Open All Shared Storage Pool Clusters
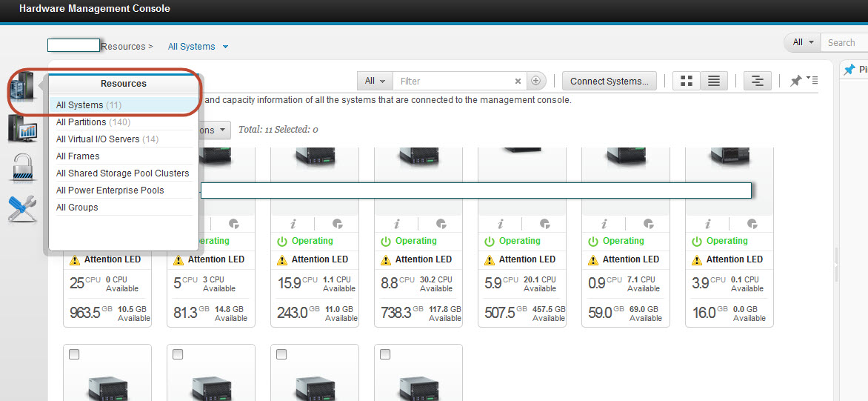This screenshot has height=401, width=868. 122,173
